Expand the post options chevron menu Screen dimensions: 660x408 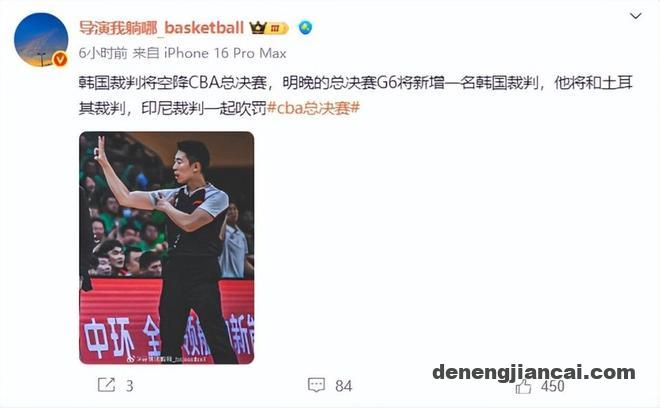(x=635, y=16)
